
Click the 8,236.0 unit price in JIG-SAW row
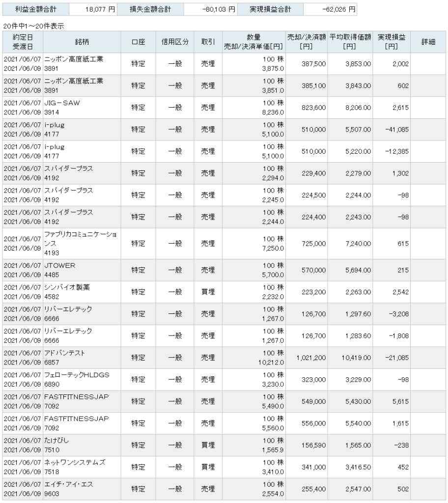(273, 112)
